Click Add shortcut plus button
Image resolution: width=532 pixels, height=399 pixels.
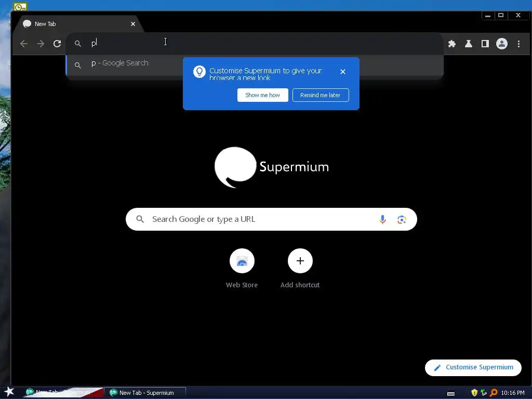tap(300, 261)
